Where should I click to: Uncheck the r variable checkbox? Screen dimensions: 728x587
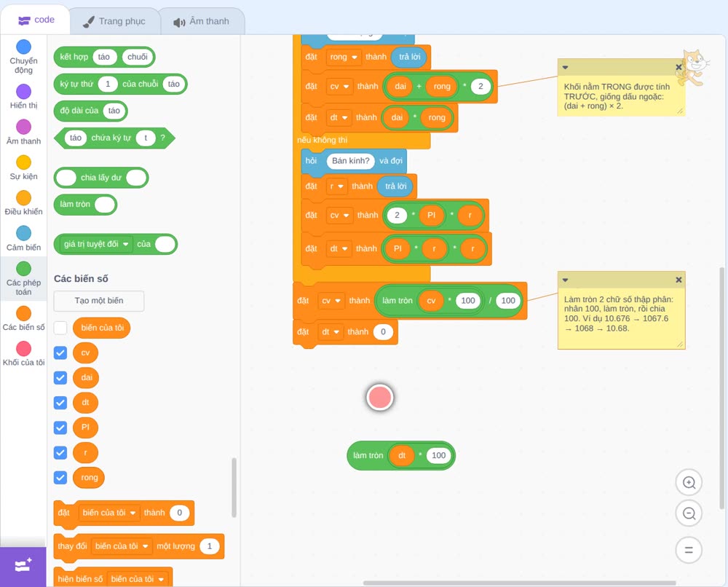pos(60,453)
